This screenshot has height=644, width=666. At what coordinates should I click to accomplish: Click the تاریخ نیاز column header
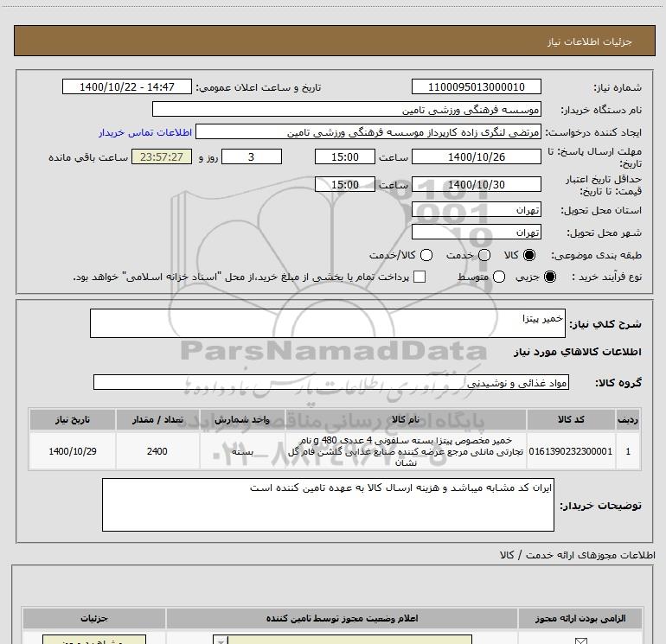point(72,419)
